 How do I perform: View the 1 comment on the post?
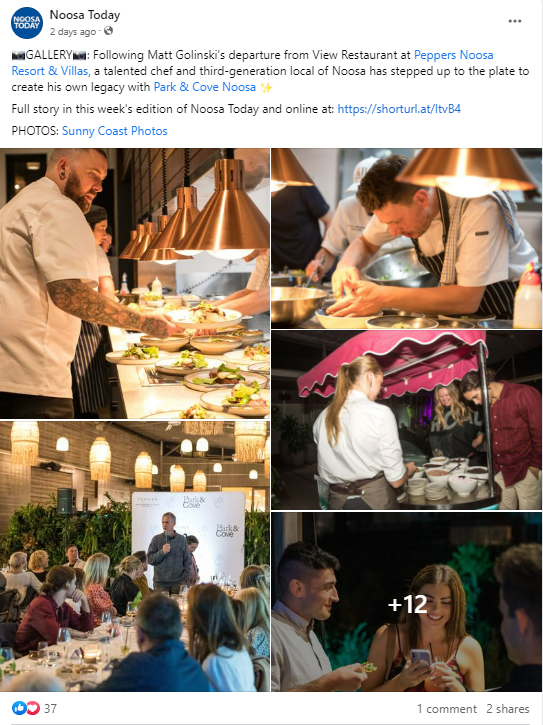click(x=446, y=709)
